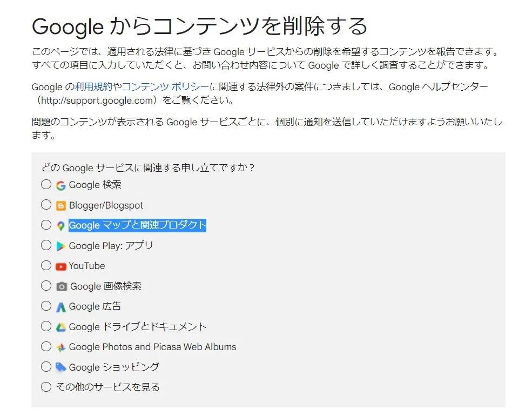Choose the その他のサービスを見る radio option

pyautogui.click(x=46, y=387)
